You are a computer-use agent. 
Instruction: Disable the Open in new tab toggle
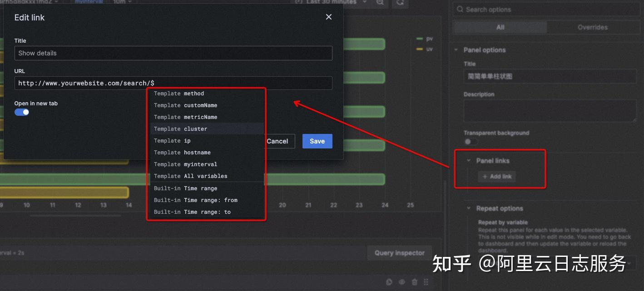pos(21,112)
